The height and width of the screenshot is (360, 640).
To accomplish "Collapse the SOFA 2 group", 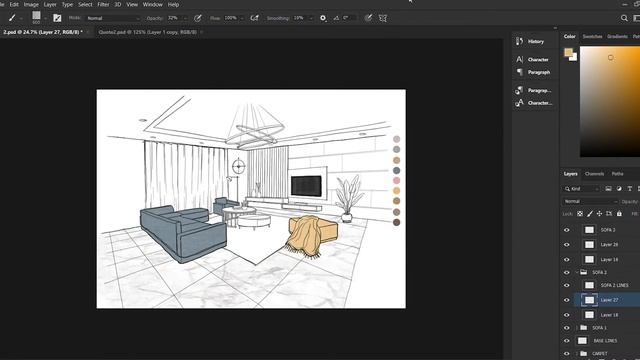I will click(577, 272).
